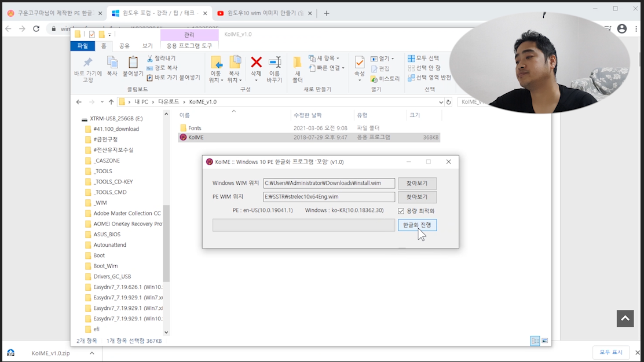Expand the address bar history dropdown
Viewport: 644px width, 362px height.
pyautogui.click(x=441, y=102)
